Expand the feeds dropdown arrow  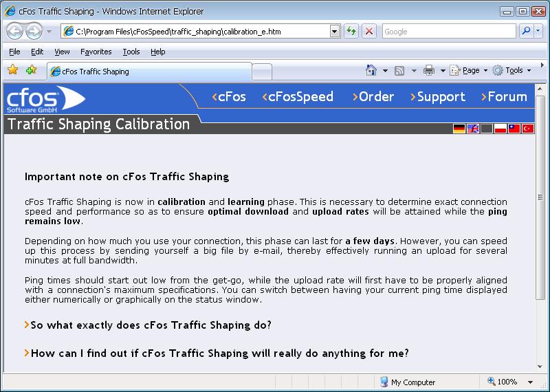coord(414,71)
